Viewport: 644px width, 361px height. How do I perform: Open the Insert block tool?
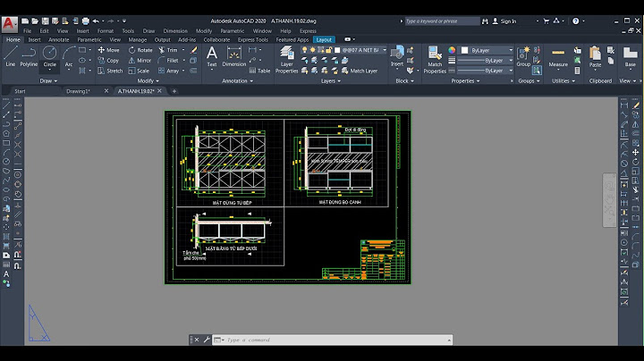(x=397, y=56)
